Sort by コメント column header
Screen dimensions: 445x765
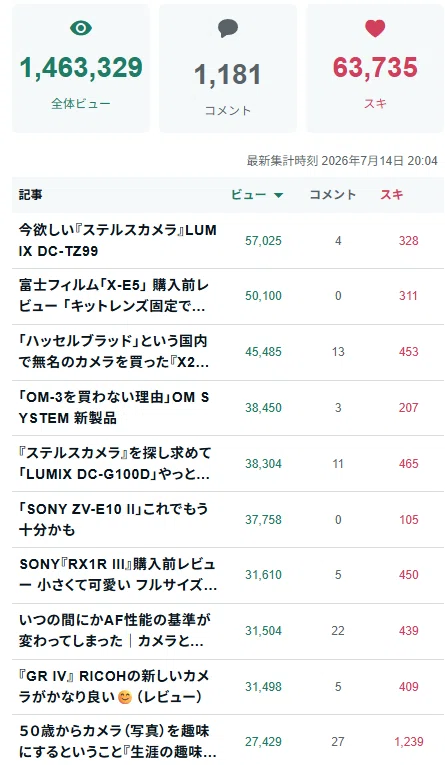click(333, 194)
